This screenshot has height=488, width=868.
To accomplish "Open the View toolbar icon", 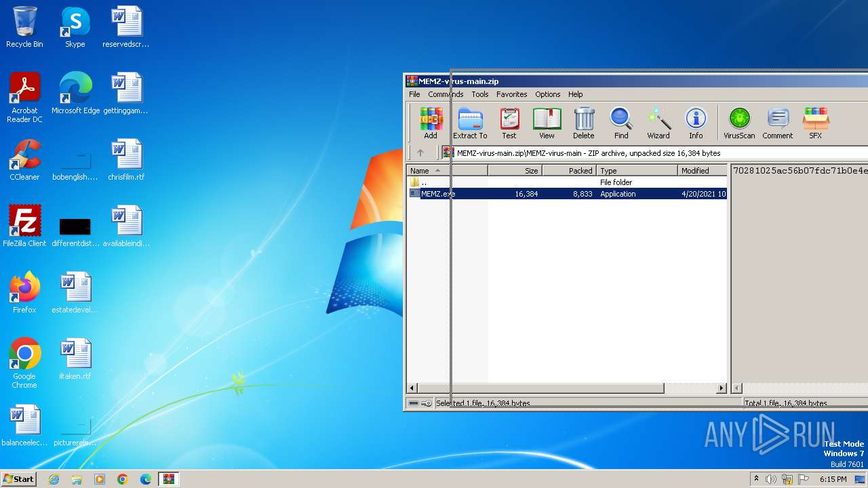I will point(547,123).
